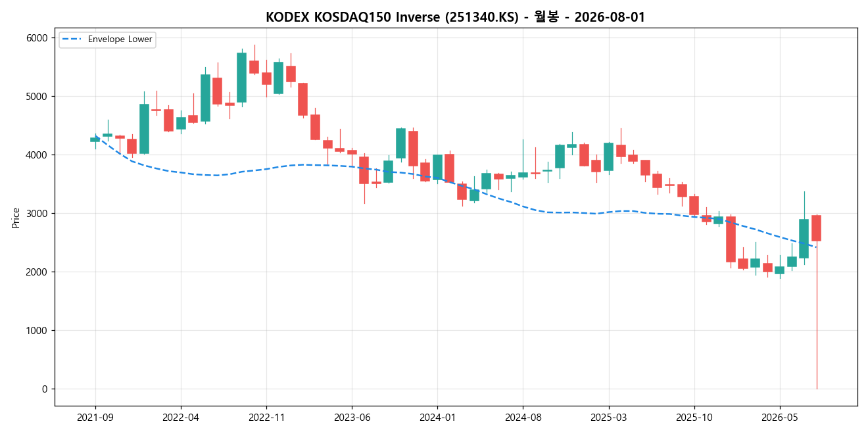Image resolution: width=868 pixels, height=434 pixels.
Task: Click the Envelope Lower legend label
Action: [x=120, y=39]
